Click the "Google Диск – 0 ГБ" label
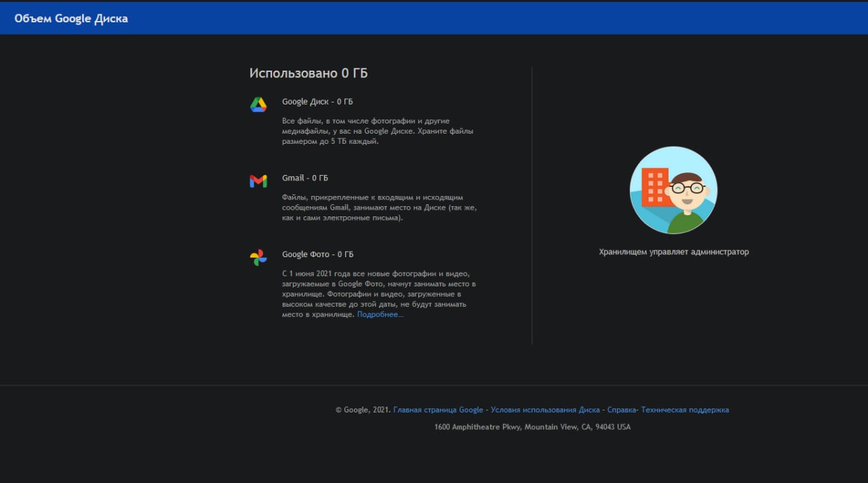The height and width of the screenshot is (483, 868). coord(317,102)
